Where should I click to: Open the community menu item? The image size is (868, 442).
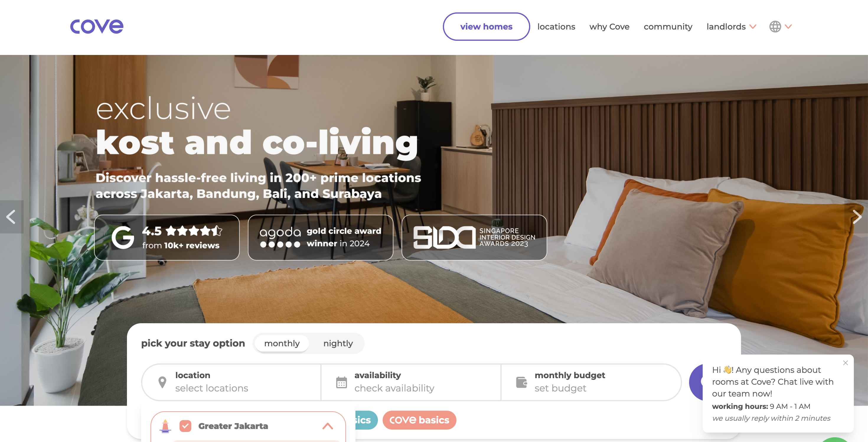point(668,27)
